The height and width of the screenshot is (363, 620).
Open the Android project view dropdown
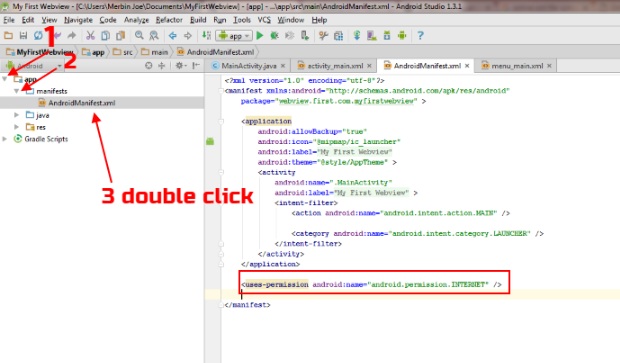point(34,66)
